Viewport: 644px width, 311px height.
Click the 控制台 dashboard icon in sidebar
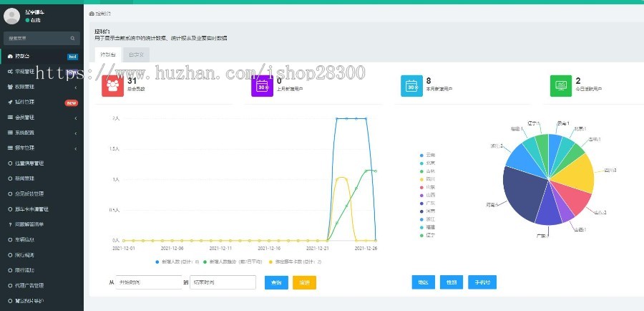tap(10, 57)
